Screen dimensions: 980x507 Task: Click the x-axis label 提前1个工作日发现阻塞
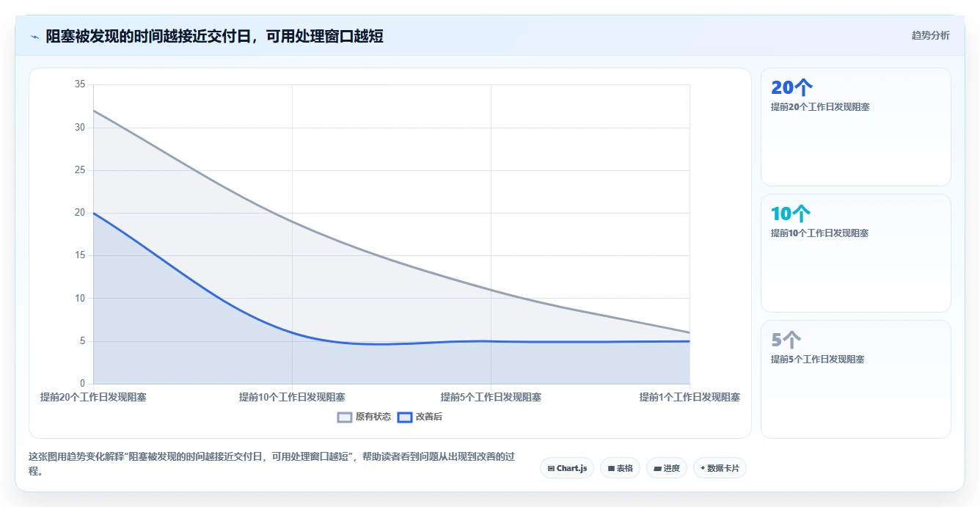(690, 397)
